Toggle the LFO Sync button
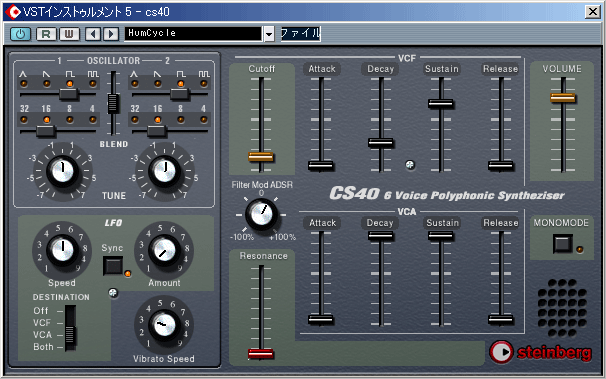 113,266
